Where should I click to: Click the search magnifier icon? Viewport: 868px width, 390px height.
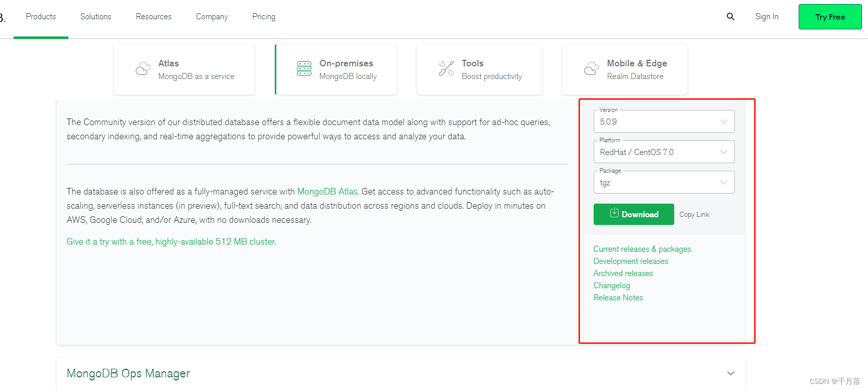pyautogui.click(x=730, y=17)
